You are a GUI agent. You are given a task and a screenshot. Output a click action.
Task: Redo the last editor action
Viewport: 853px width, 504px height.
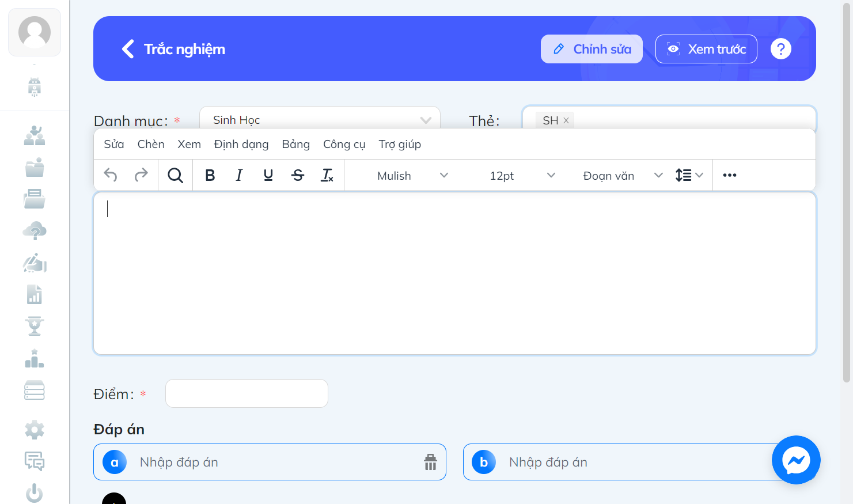141,175
